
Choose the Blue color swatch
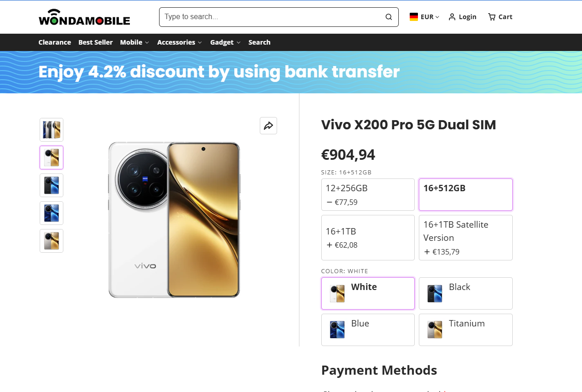click(368, 330)
